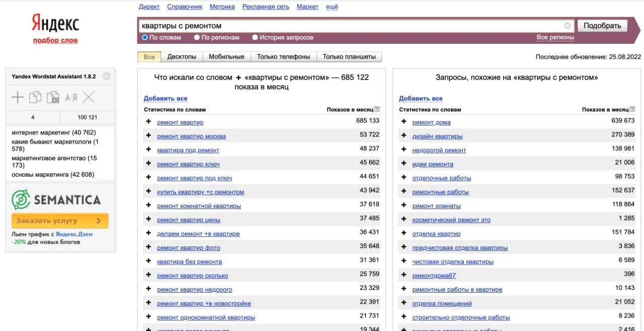The image size is (644, 331).
Task: Click Assistant sort А-Я icon
Action: coord(71,98)
